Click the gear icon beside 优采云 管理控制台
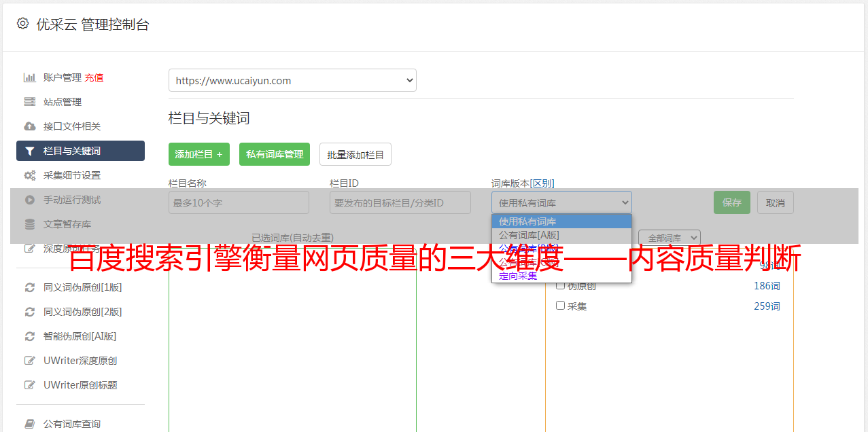 pyautogui.click(x=22, y=24)
